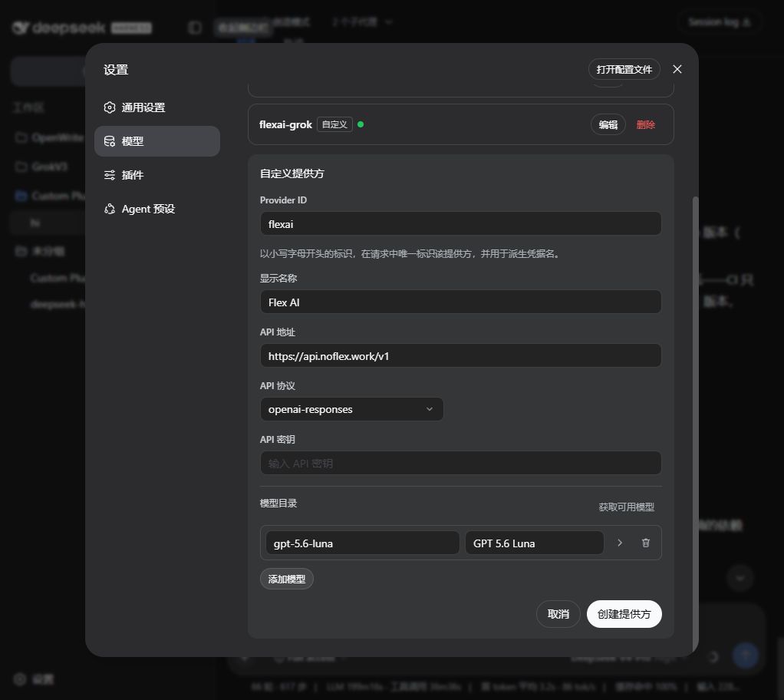
Task: Click 创建提供方 to create provider
Action: click(624, 614)
